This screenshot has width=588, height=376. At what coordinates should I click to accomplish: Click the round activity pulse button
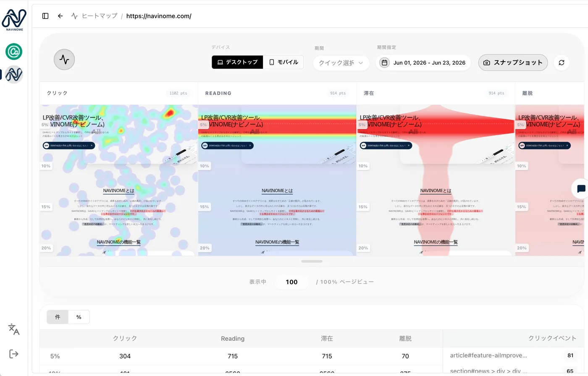point(64,60)
